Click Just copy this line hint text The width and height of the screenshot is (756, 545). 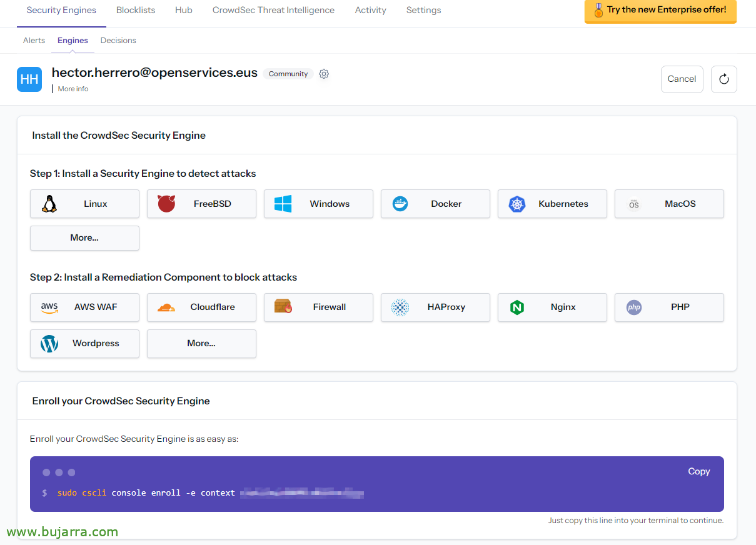coord(636,520)
